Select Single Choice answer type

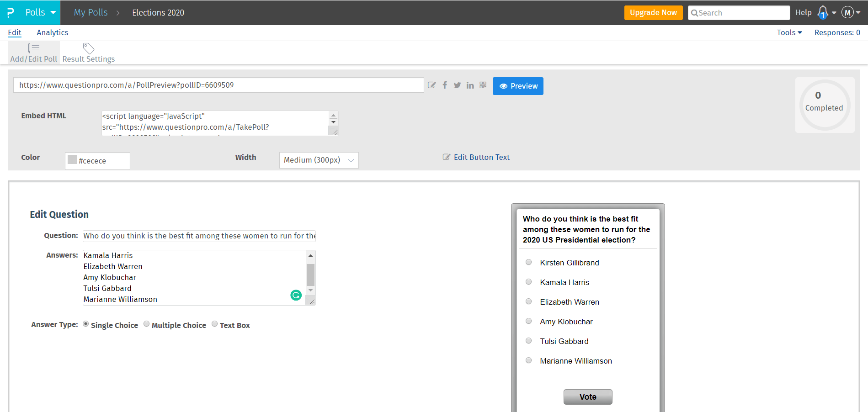(x=86, y=324)
